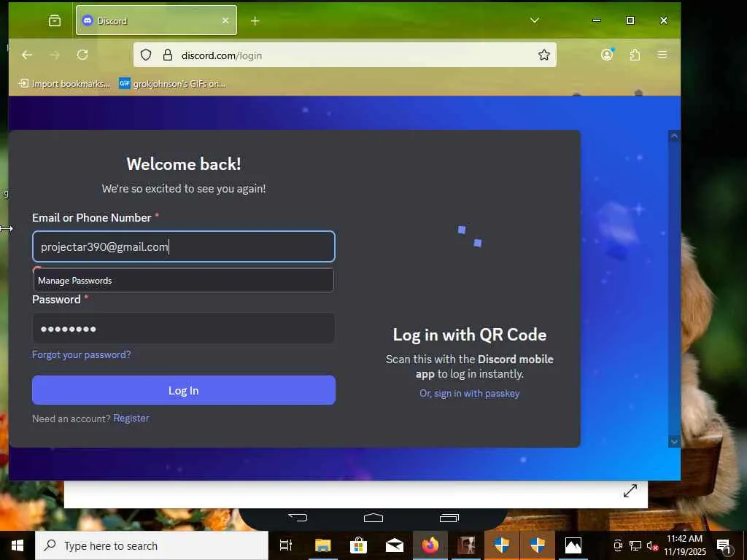Open grokjohnson's GIFs bookmark
Image resolution: width=747 pixels, height=560 pixels.
[x=172, y=84]
